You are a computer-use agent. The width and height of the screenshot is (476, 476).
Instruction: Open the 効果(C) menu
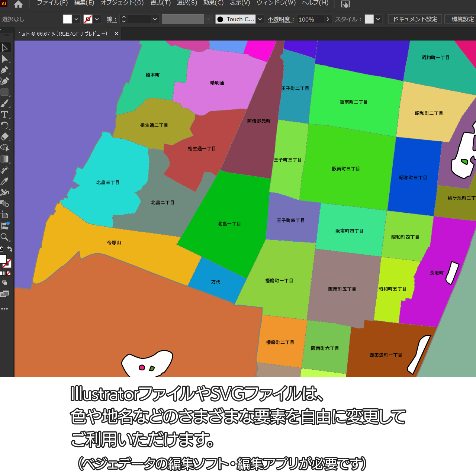[213, 3]
